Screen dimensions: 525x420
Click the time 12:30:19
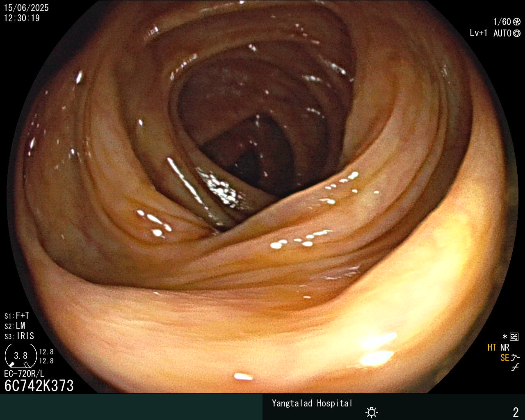pos(22,18)
